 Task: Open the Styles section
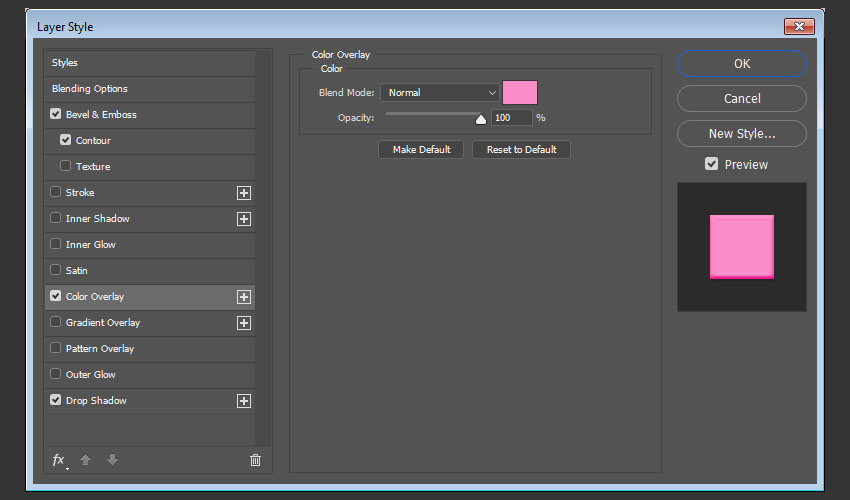(65, 63)
